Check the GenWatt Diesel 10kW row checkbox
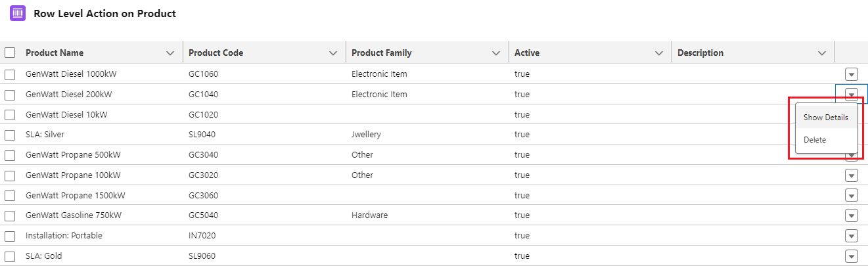This screenshot has height=266, width=868. tap(10, 115)
